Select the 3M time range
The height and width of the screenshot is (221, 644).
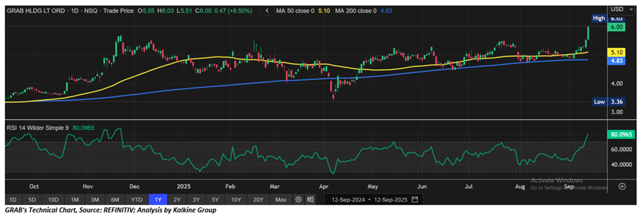(x=95, y=200)
